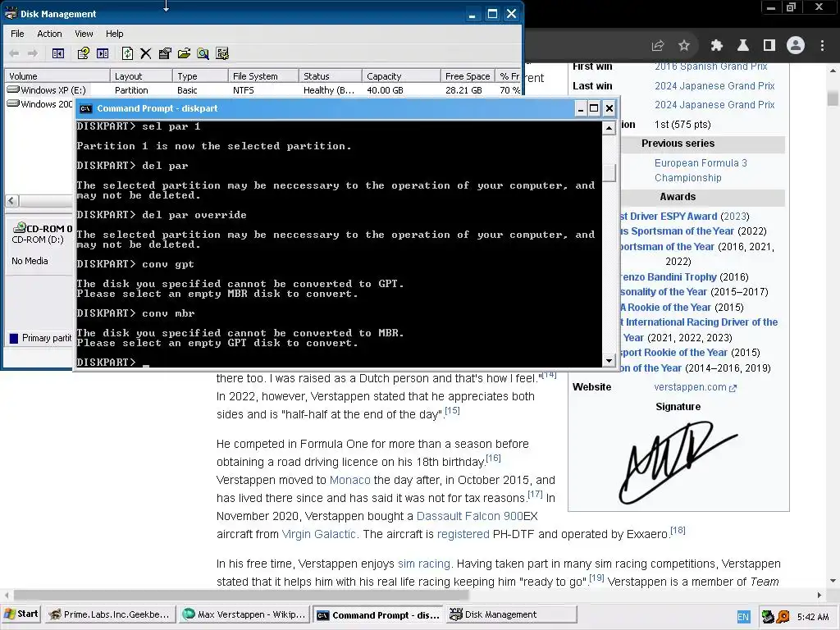Open citation reference [16]
The height and width of the screenshot is (630, 840).
tap(493, 459)
